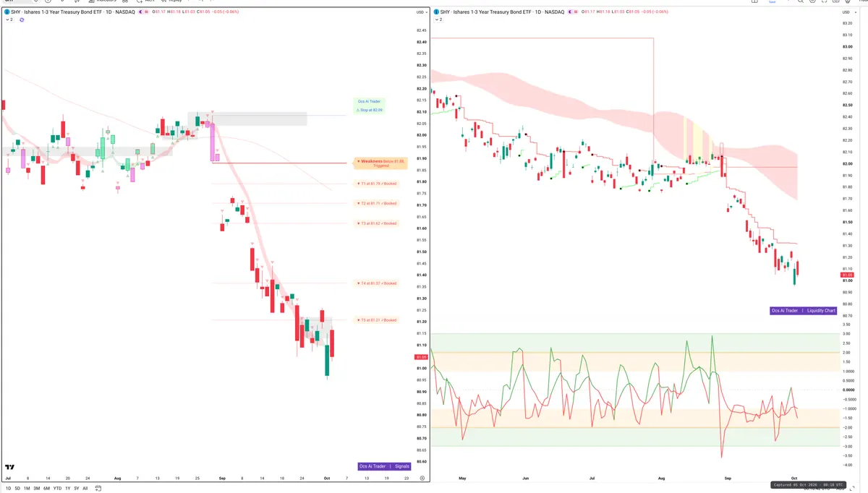Click the symbol info icon on the Liquidity chart
868x493 pixels.
[436, 12]
